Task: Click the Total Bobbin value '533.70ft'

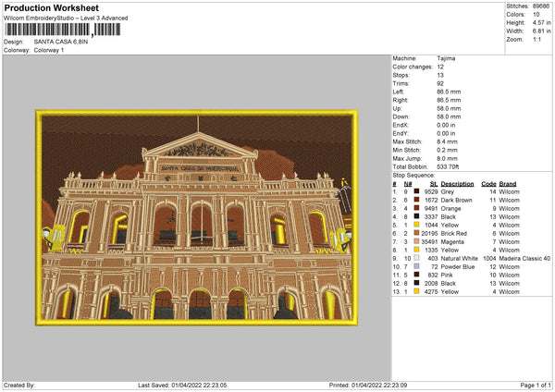Action: pyautogui.click(x=448, y=166)
